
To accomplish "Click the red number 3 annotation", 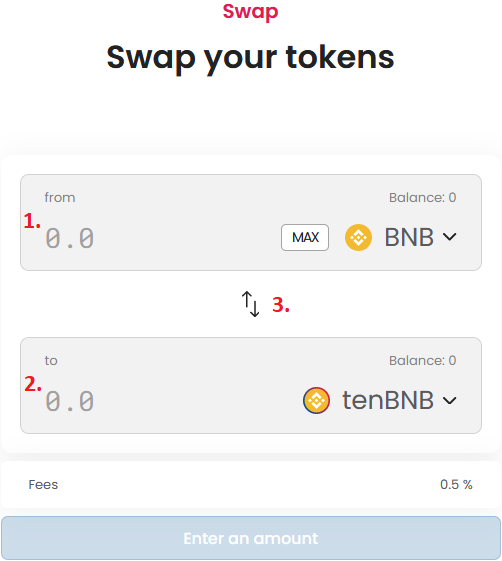I will pyautogui.click(x=281, y=305).
